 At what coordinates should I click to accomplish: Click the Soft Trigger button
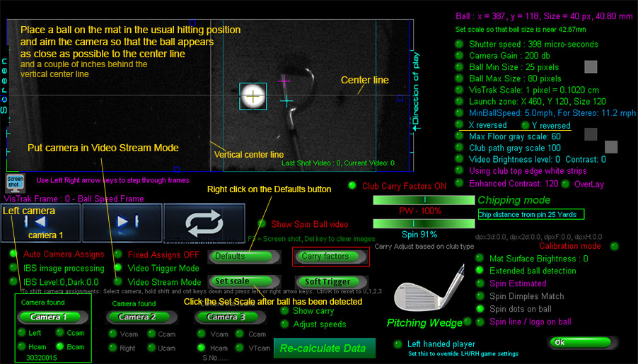point(331,282)
